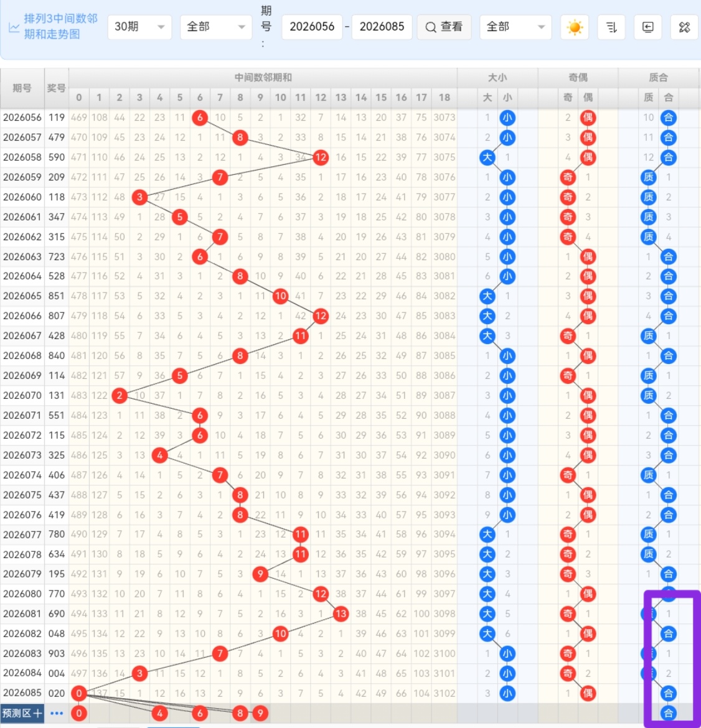Click the 查看 search button
This screenshot has width=701, height=728.
tap(444, 27)
